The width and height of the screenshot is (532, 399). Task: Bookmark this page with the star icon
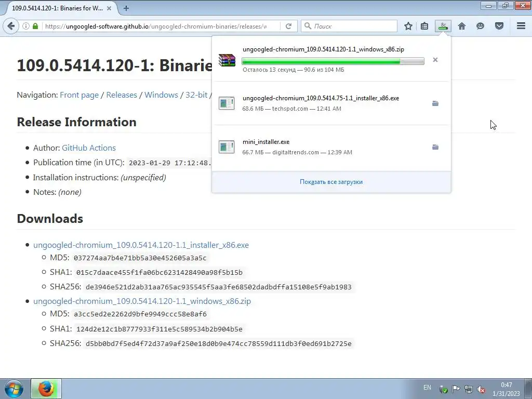point(408,26)
